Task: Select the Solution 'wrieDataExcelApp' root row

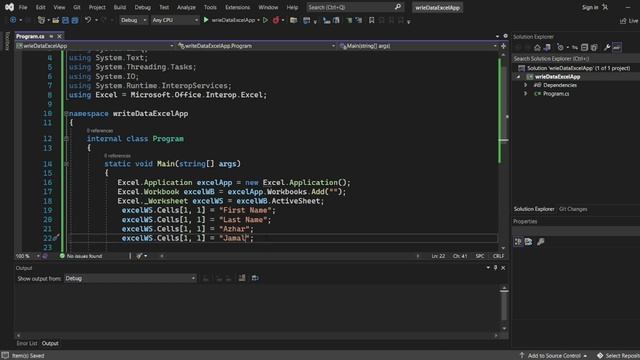Action: [x=576, y=68]
